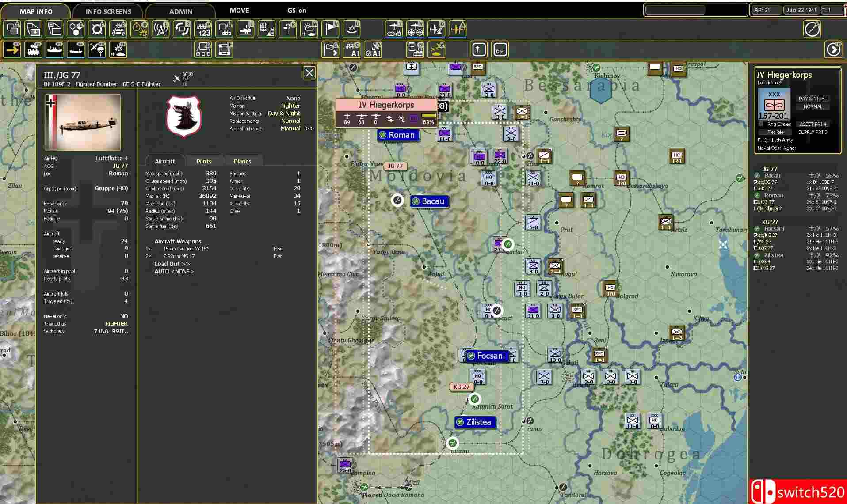This screenshot has width=847, height=504.
Task: Click the Ctrl key toggle button
Action: pyautogui.click(x=500, y=50)
